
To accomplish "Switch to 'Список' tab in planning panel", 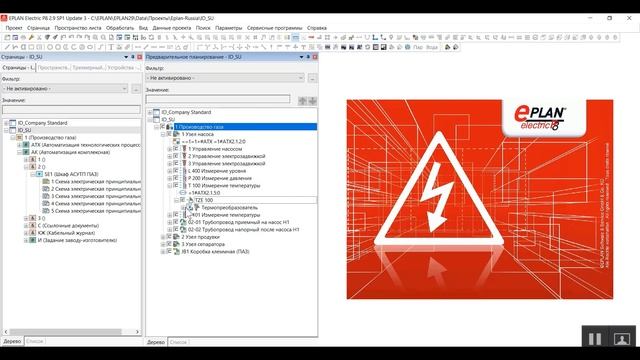I will click(x=178, y=342).
